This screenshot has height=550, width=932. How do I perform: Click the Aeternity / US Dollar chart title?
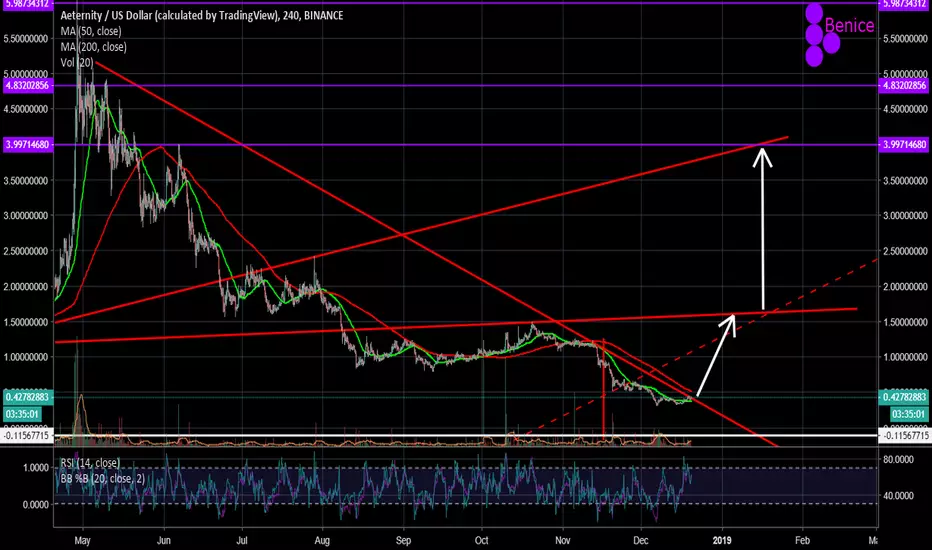201,15
